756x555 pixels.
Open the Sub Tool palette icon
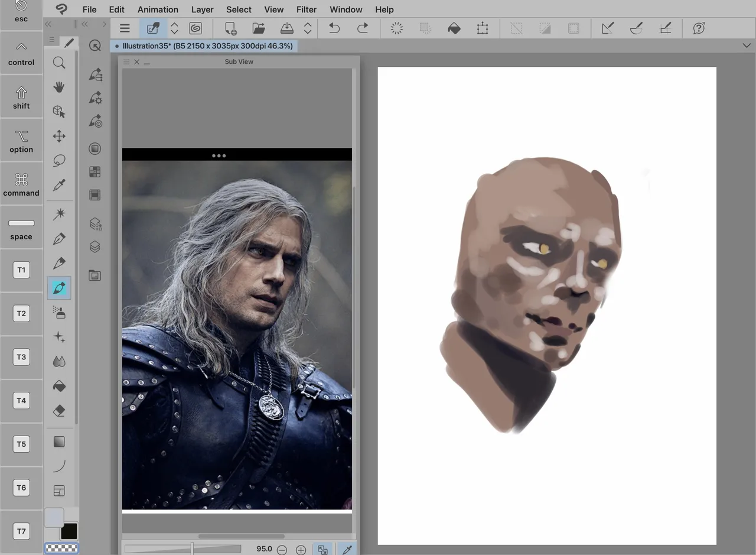pyautogui.click(x=95, y=74)
